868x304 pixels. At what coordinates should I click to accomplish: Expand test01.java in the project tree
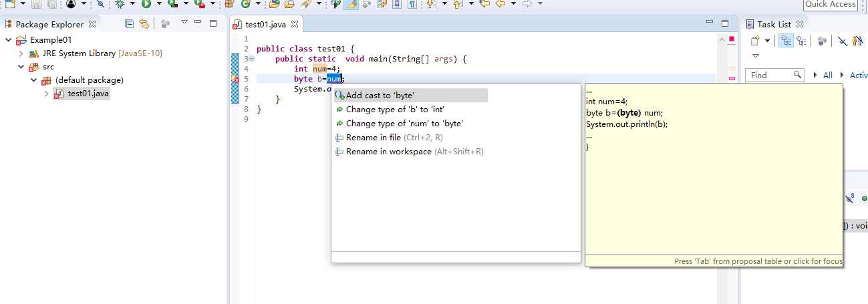tap(47, 94)
